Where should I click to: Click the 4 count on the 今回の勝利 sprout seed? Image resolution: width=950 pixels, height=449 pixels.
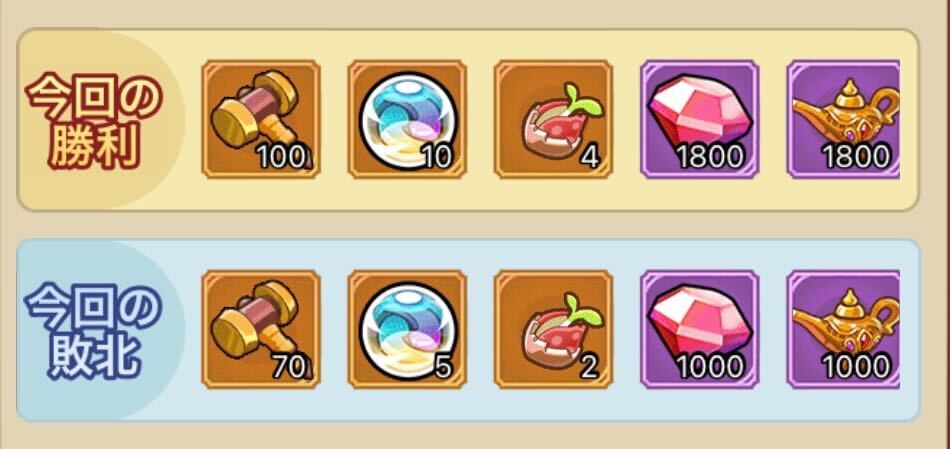pyautogui.click(x=590, y=158)
